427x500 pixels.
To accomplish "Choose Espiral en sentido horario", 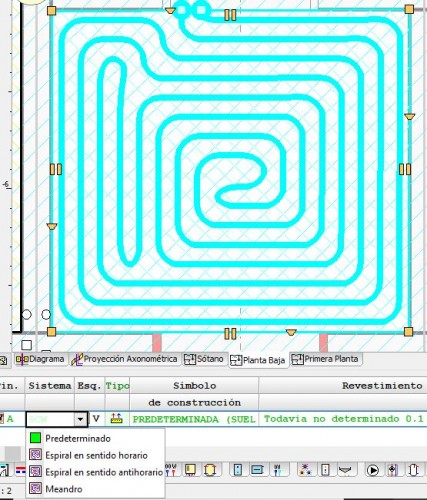I will [x=95, y=455].
